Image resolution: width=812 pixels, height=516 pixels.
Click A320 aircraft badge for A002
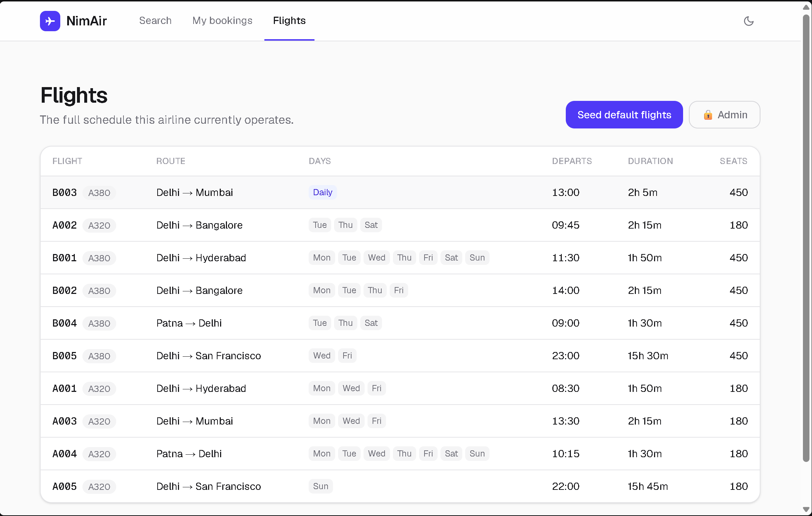(99, 225)
